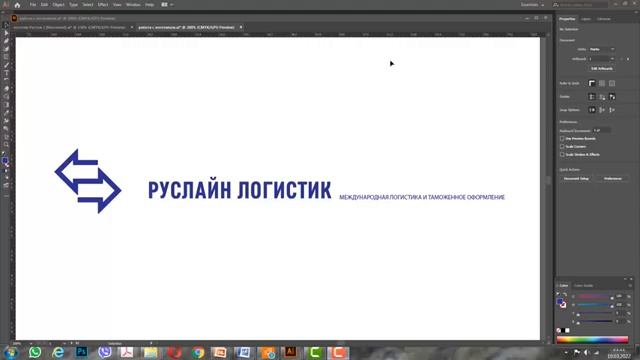Open the Select menu
The image size is (640, 360).
(88, 5)
